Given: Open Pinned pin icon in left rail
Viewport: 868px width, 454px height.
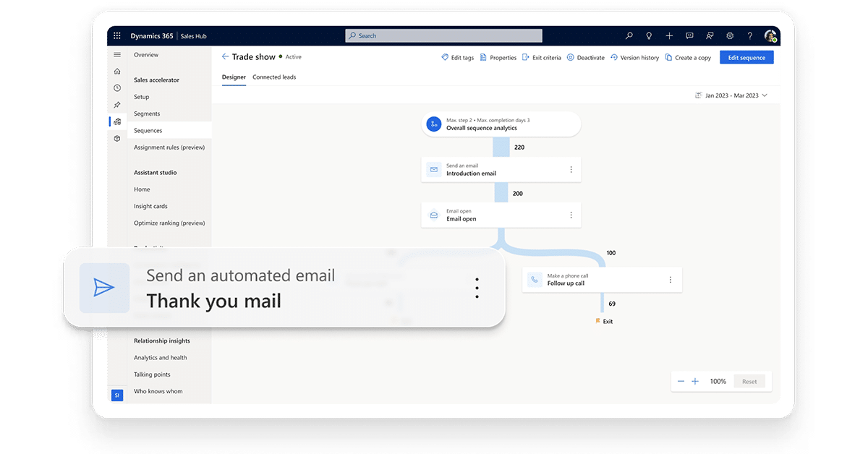Looking at the screenshot, I should pyautogui.click(x=117, y=105).
